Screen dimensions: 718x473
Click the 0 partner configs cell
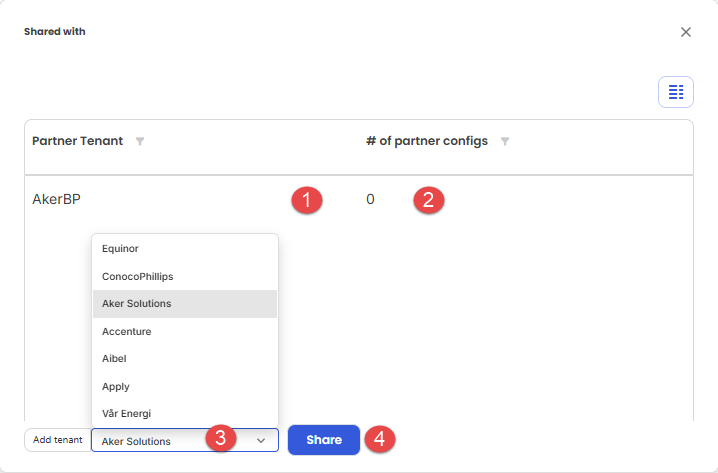[x=370, y=200]
